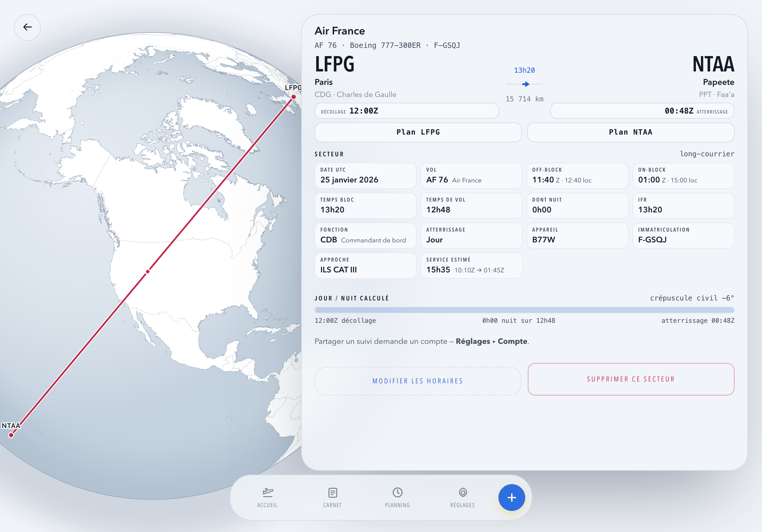Image resolution: width=762 pixels, height=532 pixels.
Task: Click Supprimer ce secteur
Action: (x=631, y=379)
